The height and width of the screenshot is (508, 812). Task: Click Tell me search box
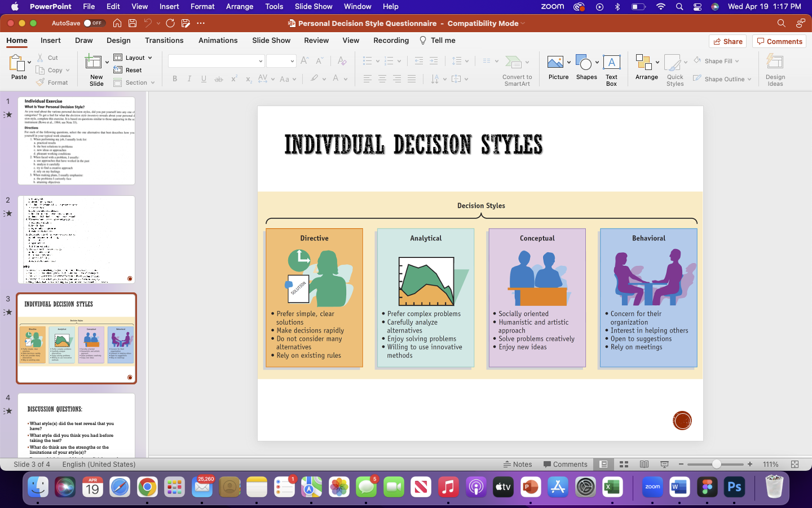[438, 41]
